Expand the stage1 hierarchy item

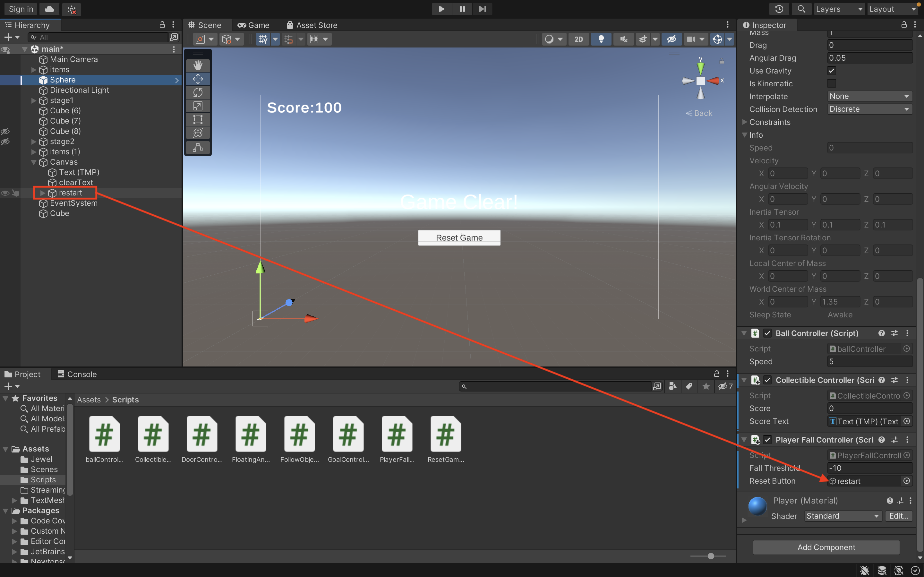tap(34, 100)
